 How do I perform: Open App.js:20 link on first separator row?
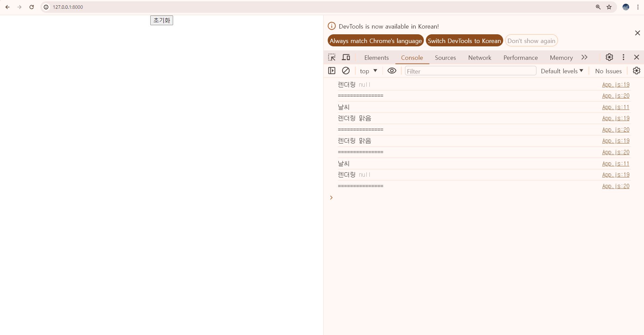point(616,96)
